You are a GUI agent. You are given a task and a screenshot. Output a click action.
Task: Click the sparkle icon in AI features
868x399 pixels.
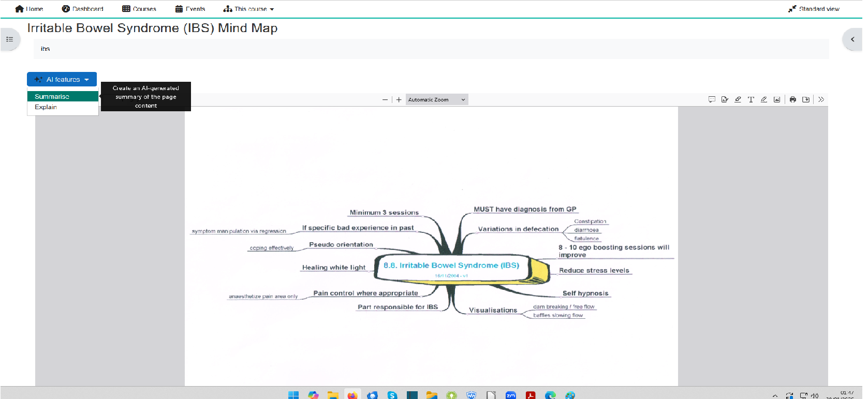point(38,79)
